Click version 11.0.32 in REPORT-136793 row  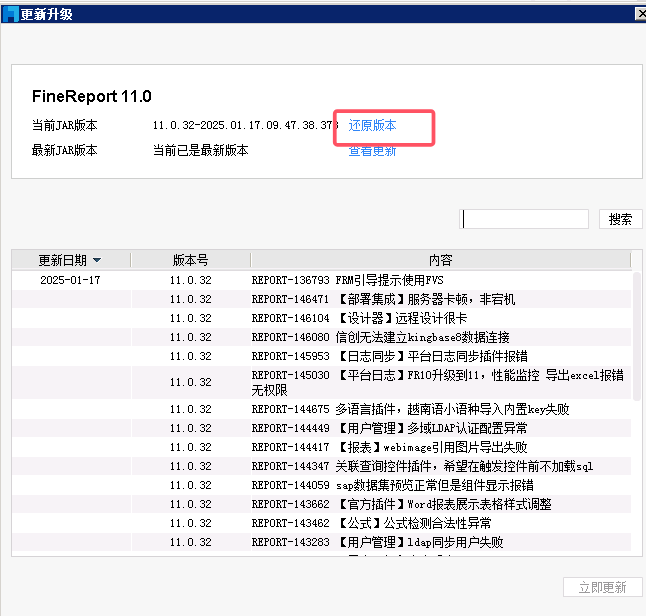pos(190,280)
